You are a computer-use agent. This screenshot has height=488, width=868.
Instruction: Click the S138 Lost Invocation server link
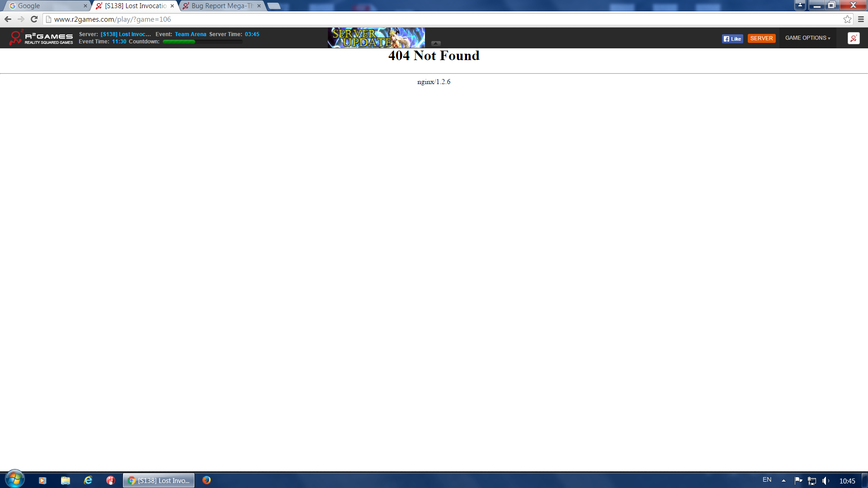point(126,34)
